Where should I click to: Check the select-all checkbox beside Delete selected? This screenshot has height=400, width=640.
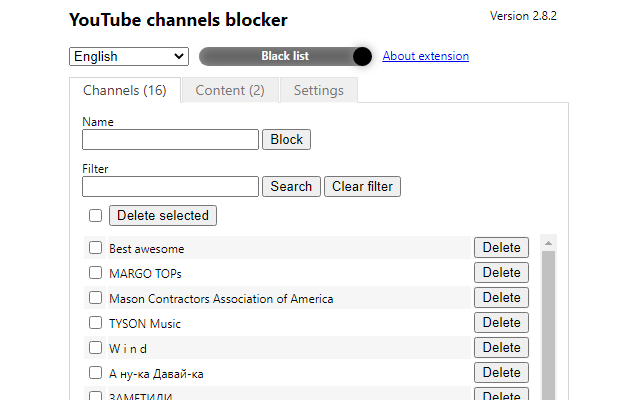95,215
